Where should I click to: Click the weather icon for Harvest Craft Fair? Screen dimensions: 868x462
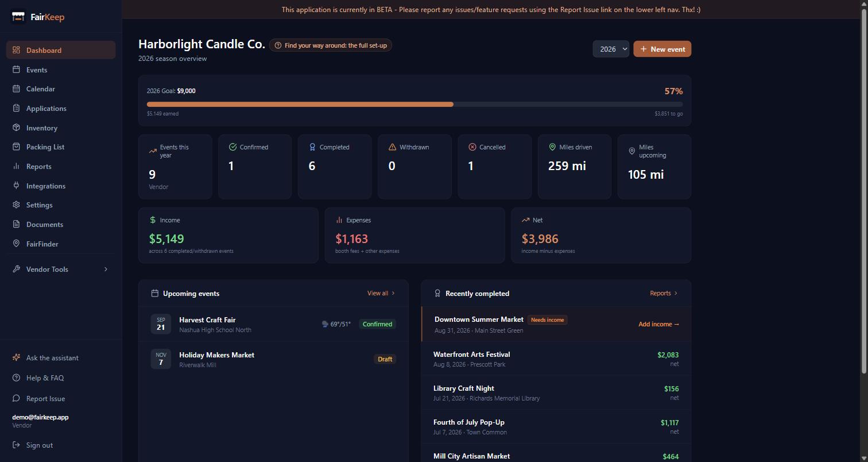coord(325,324)
